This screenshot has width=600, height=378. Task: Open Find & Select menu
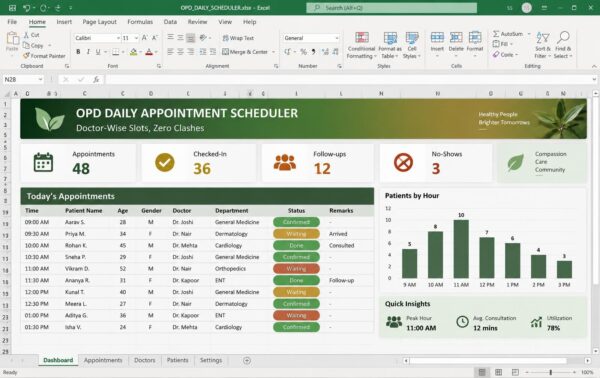tap(563, 45)
